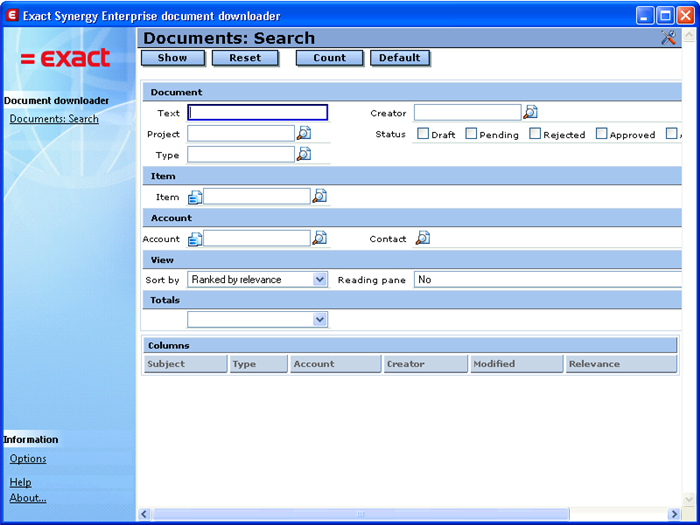This screenshot has height=525, width=700.
Task: Select the Modified column header
Action: coord(517,364)
